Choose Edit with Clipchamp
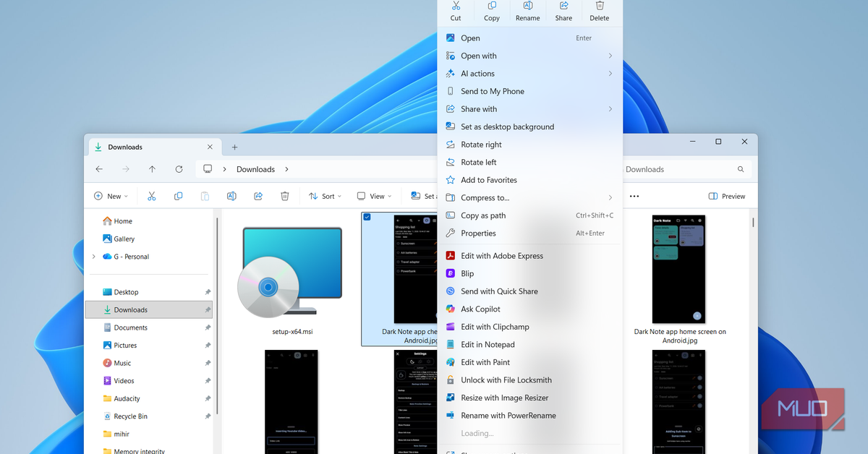The height and width of the screenshot is (454, 868). [x=529, y=327]
